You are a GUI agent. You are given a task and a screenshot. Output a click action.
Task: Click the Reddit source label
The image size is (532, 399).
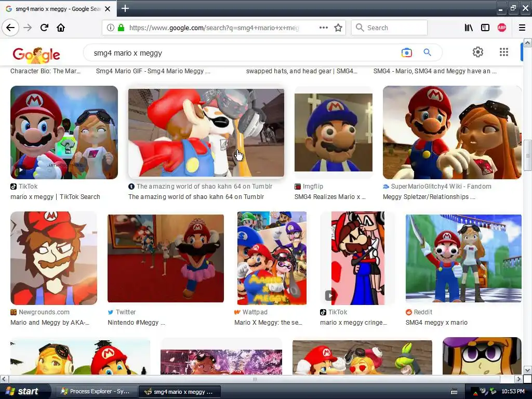click(423, 312)
